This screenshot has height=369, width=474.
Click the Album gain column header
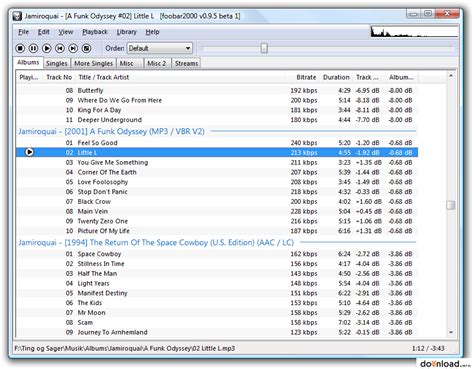pyautogui.click(x=401, y=77)
